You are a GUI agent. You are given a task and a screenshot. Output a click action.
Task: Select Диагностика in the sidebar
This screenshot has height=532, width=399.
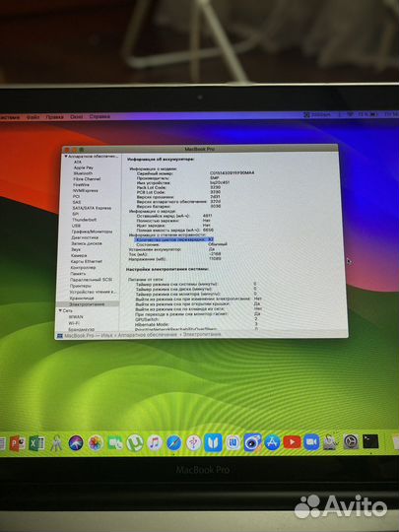(85, 237)
